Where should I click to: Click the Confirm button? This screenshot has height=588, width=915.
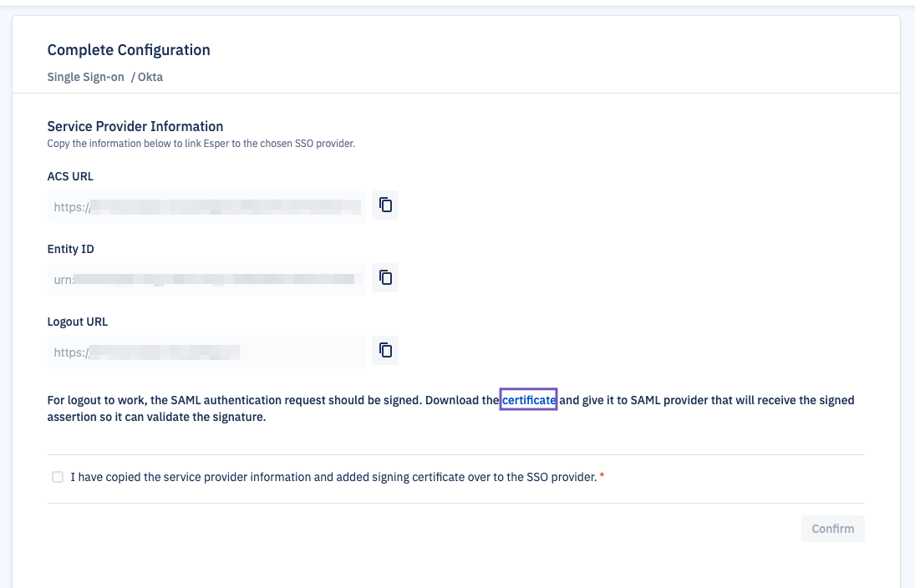pyautogui.click(x=833, y=529)
